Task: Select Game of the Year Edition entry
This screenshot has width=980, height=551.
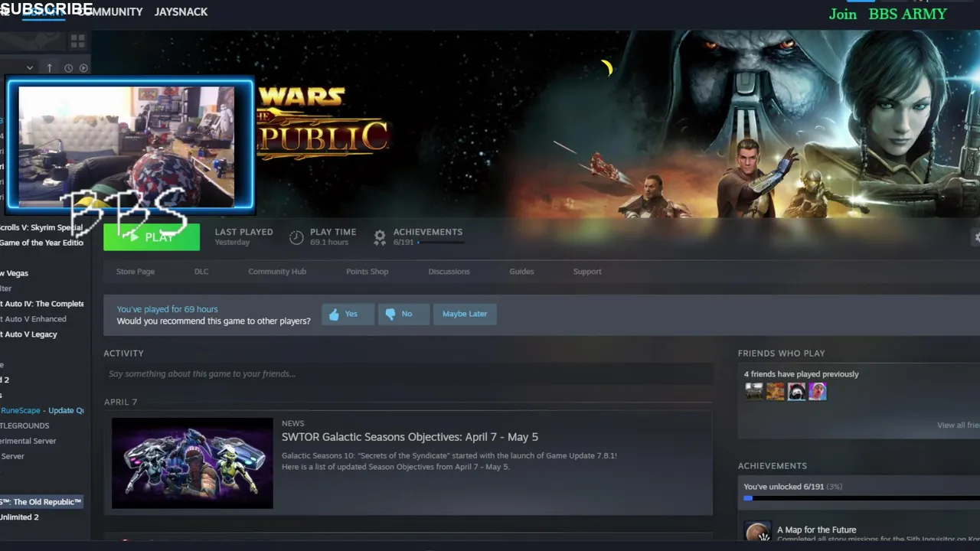Action: tap(41, 243)
